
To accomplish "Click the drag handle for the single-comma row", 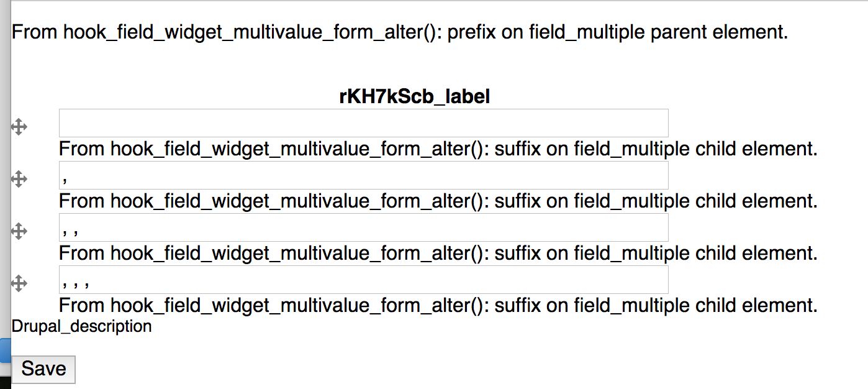I will coord(19,180).
